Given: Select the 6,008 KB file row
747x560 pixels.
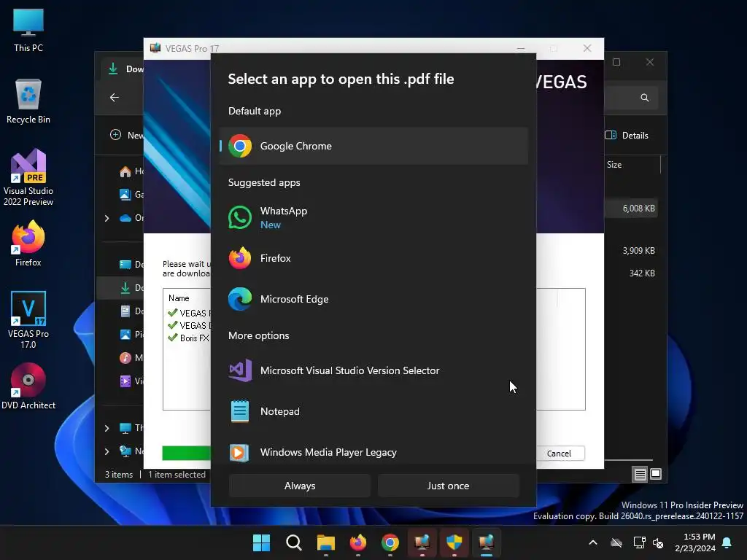Looking at the screenshot, I should (631, 209).
